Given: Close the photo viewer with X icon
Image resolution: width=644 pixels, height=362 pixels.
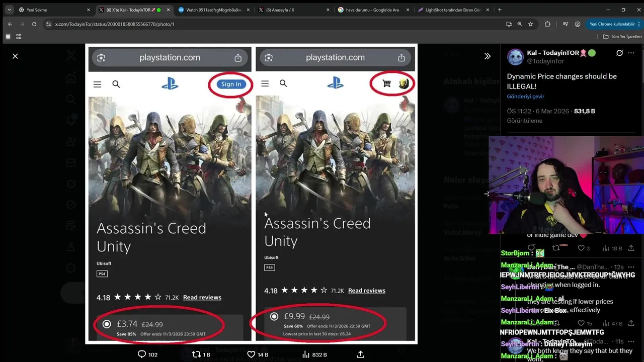Looking at the screenshot, I should coord(15,56).
